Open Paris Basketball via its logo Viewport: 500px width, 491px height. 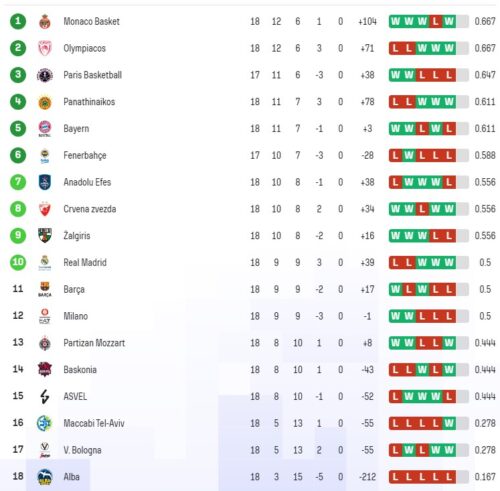click(45, 75)
